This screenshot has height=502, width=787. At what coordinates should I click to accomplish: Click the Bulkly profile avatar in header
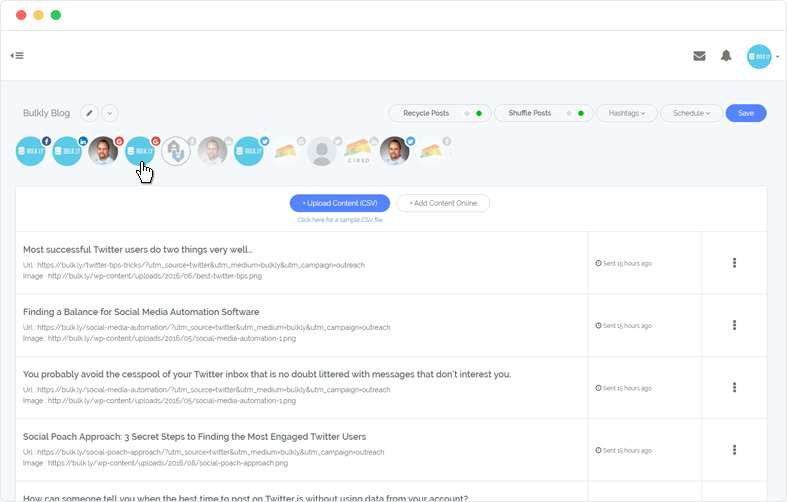pyautogui.click(x=759, y=57)
